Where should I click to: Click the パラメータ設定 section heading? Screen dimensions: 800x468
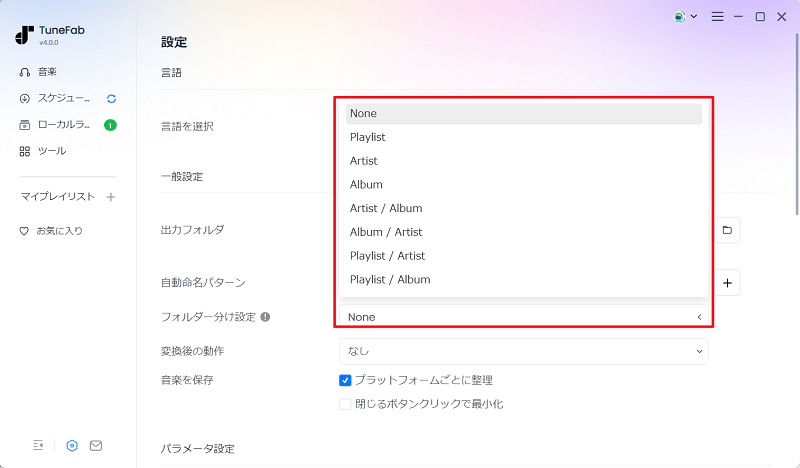[x=198, y=449]
